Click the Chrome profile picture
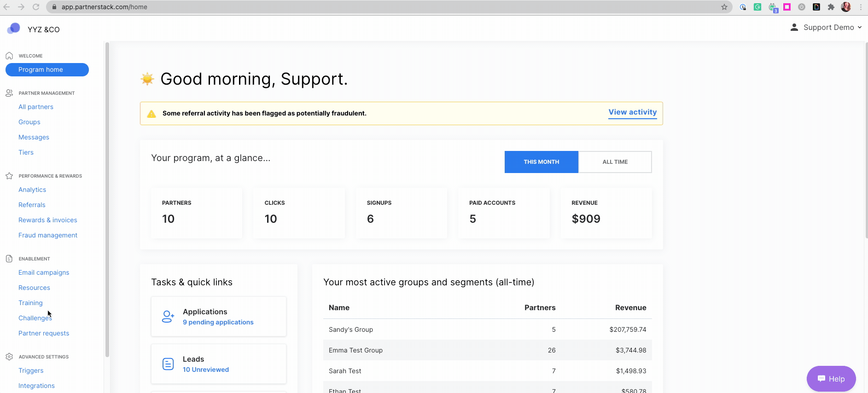 [x=846, y=7]
